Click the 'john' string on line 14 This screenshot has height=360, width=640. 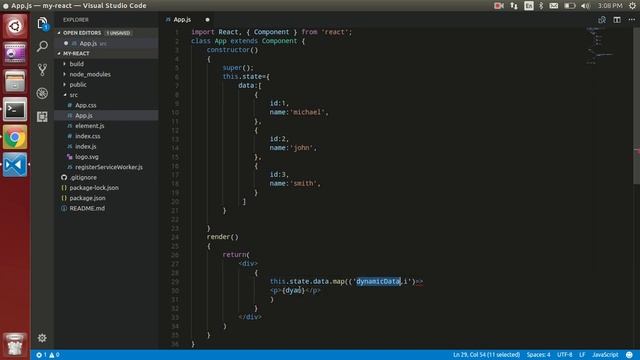[x=303, y=148]
